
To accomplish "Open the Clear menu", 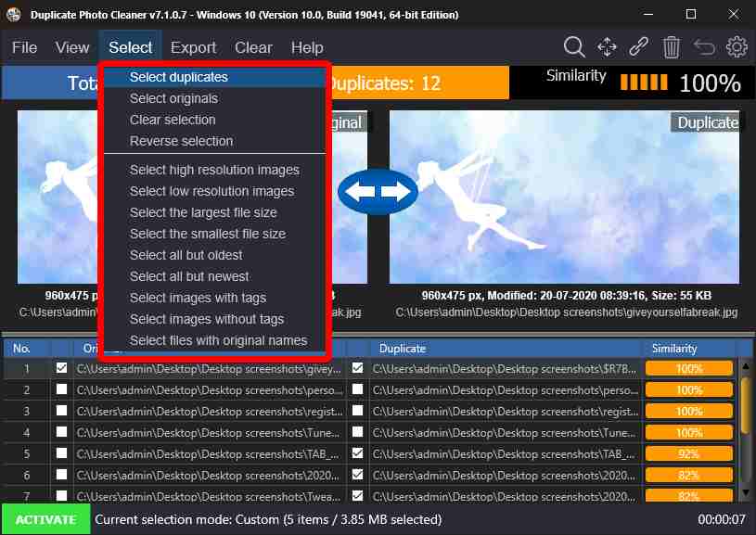I will click(253, 47).
